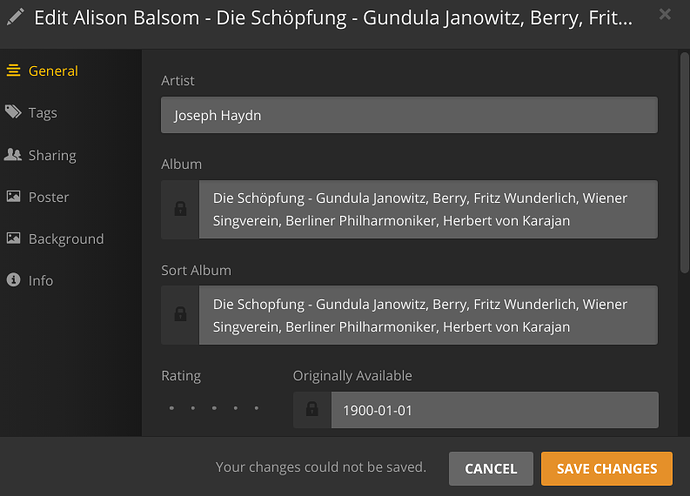Open the Background tab
Image resolution: width=690 pixels, height=496 pixels.
point(66,239)
